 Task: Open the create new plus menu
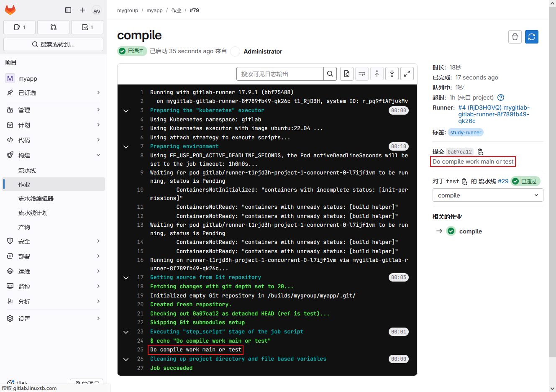point(82,10)
